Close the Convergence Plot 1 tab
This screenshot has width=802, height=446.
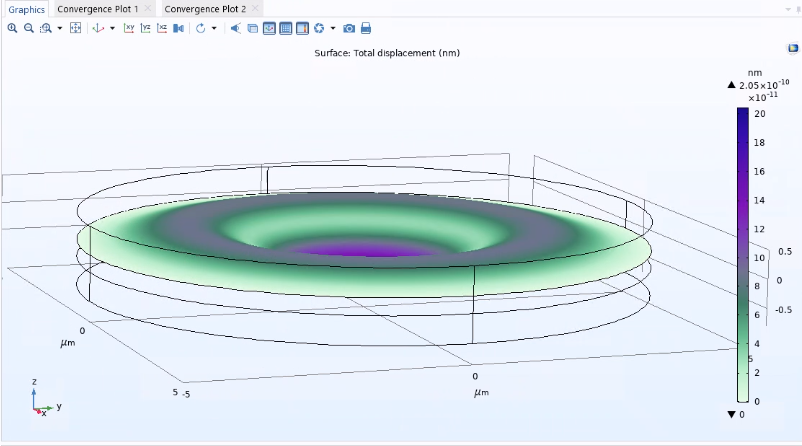tap(148, 8)
